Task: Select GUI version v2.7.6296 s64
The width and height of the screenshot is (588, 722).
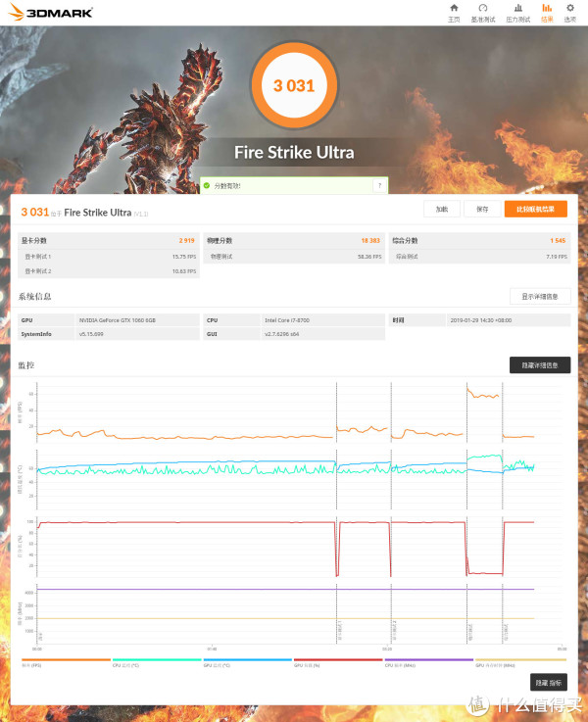Action: pos(282,334)
